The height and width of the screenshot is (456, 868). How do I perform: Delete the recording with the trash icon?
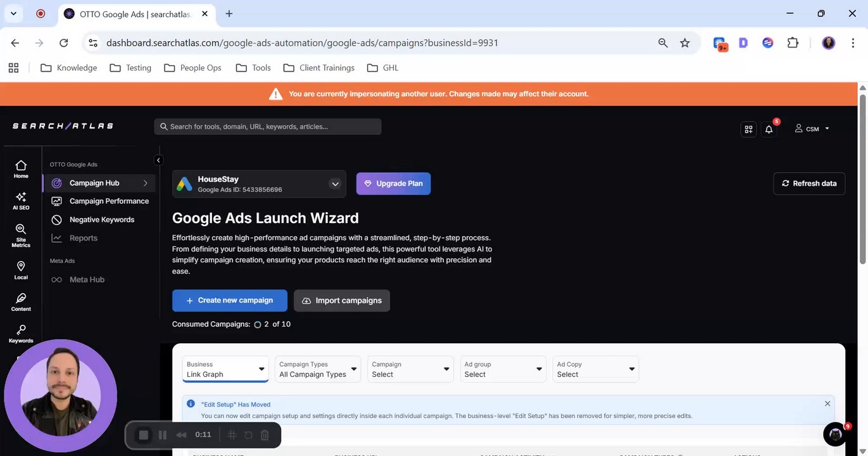click(265, 435)
